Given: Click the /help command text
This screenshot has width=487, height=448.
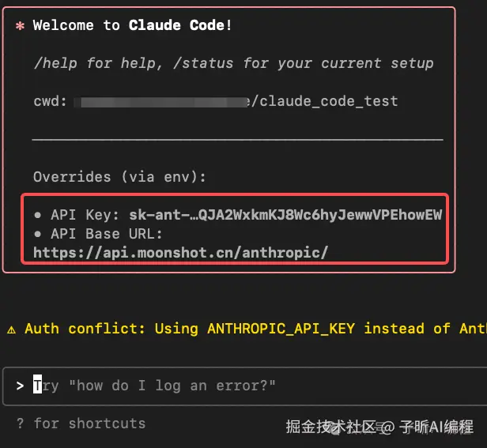Looking at the screenshot, I should coord(55,63).
